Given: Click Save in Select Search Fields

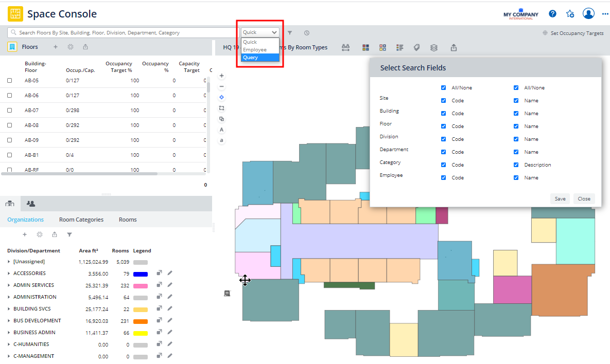Looking at the screenshot, I should click(x=560, y=199).
